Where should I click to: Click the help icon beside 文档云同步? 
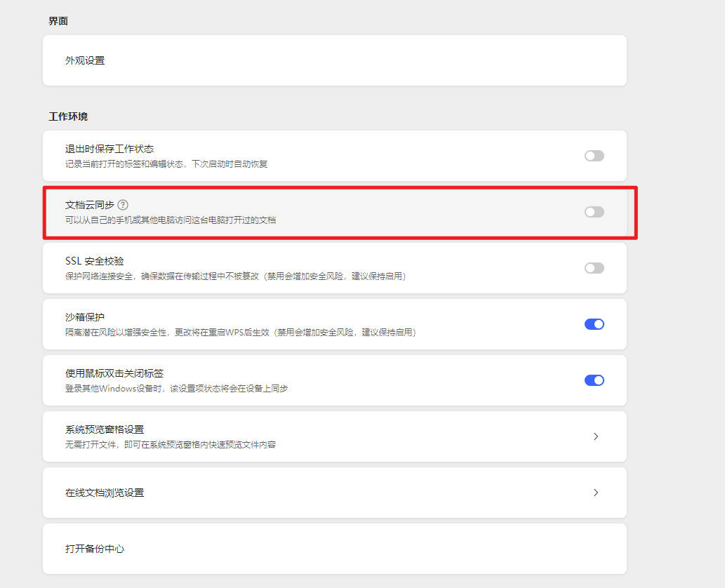coord(123,205)
